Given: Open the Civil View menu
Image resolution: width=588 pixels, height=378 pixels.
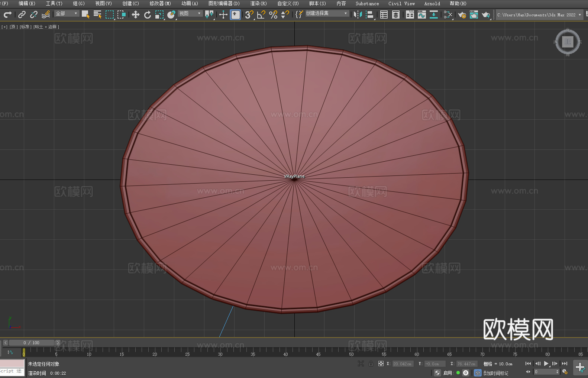Looking at the screenshot, I should 401,3.
